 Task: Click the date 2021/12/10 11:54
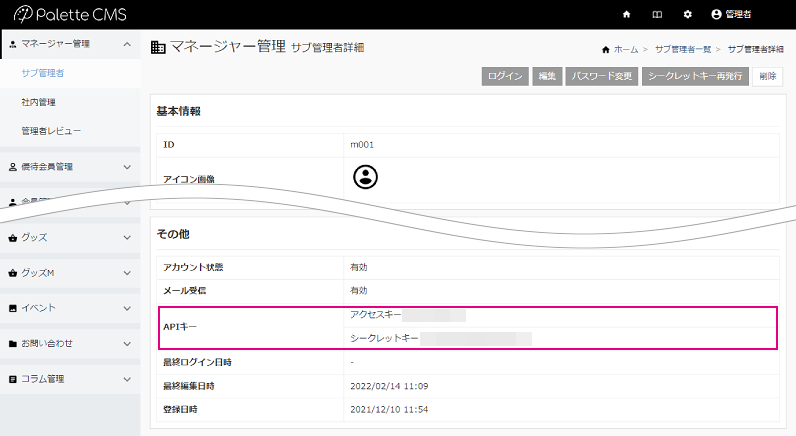(x=389, y=410)
